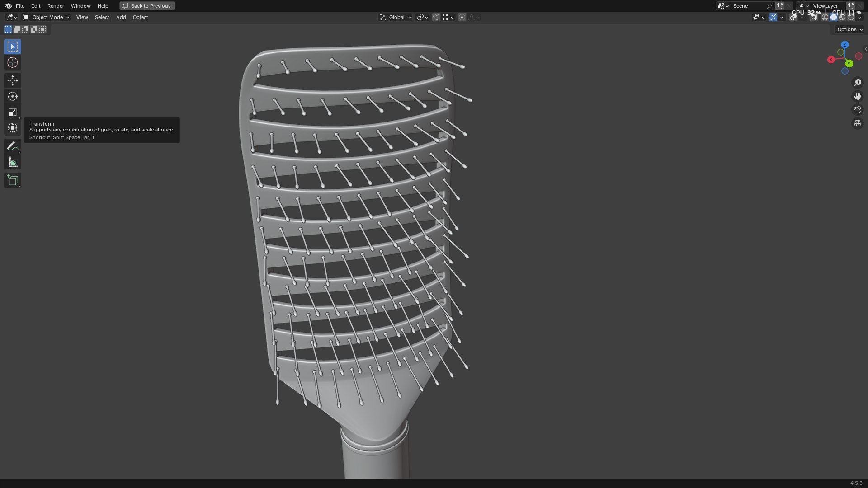Click Back to Previous button
The height and width of the screenshot is (488, 868).
tap(147, 6)
